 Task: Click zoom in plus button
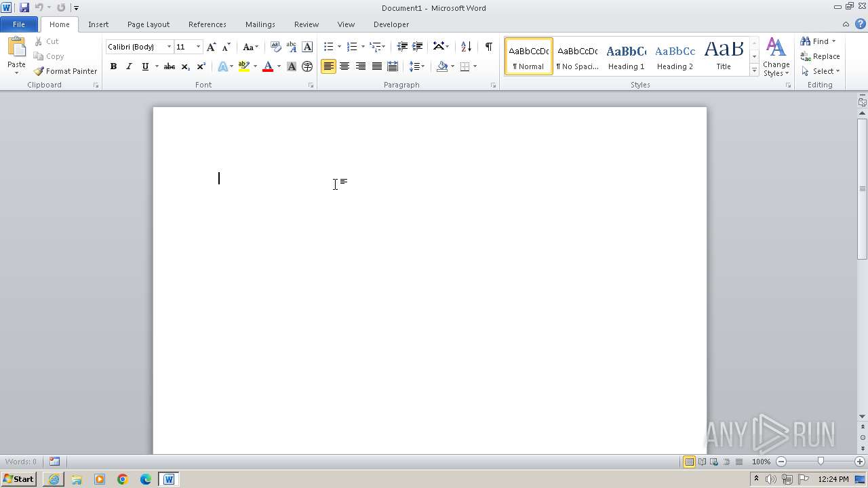[860, 462]
